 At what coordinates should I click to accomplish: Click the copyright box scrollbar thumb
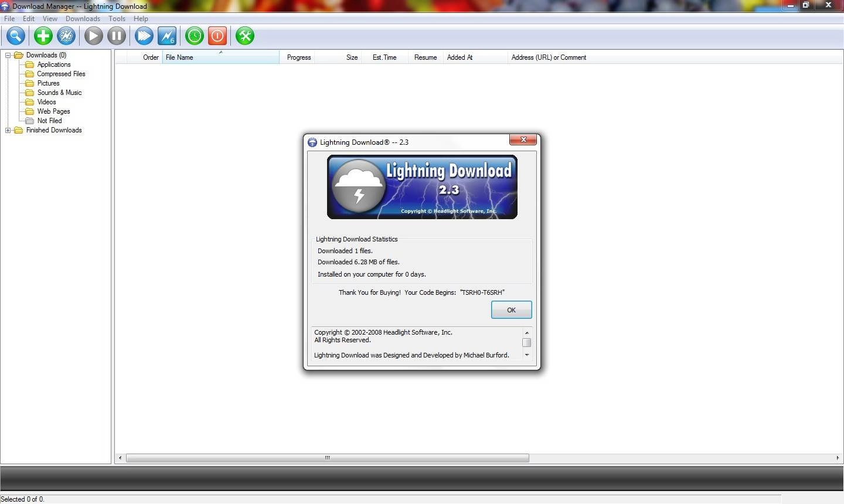(526, 342)
